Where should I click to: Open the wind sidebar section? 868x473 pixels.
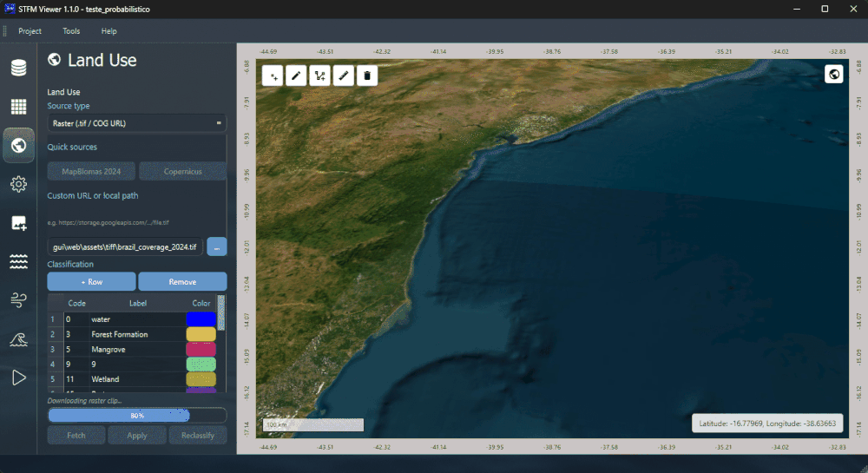click(x=19, y=300)
